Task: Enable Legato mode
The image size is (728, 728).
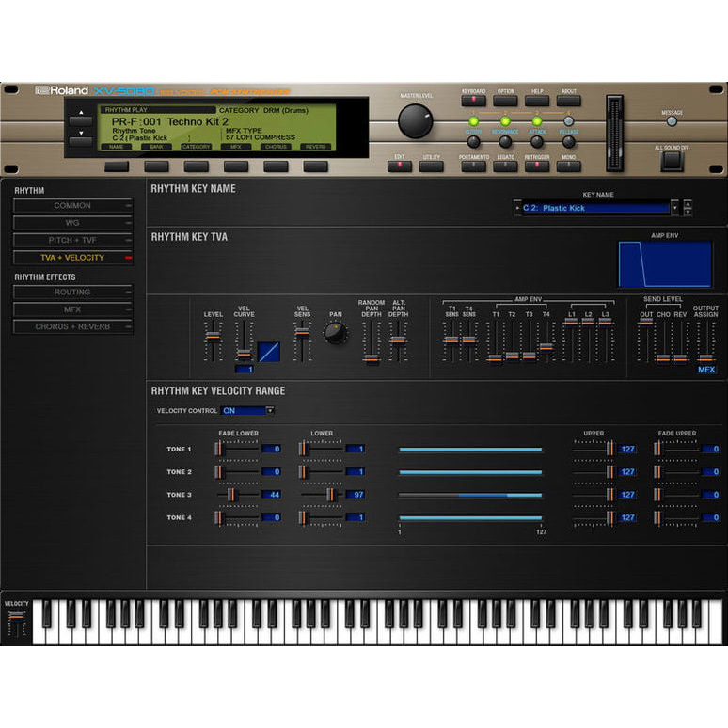Action: coord(505,166)
